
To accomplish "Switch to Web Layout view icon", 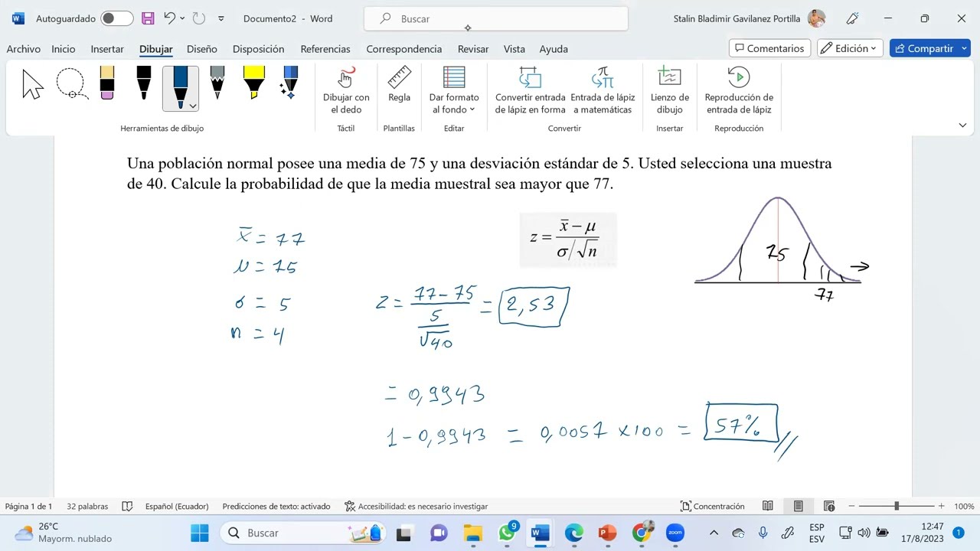I will tap(829, 507).
